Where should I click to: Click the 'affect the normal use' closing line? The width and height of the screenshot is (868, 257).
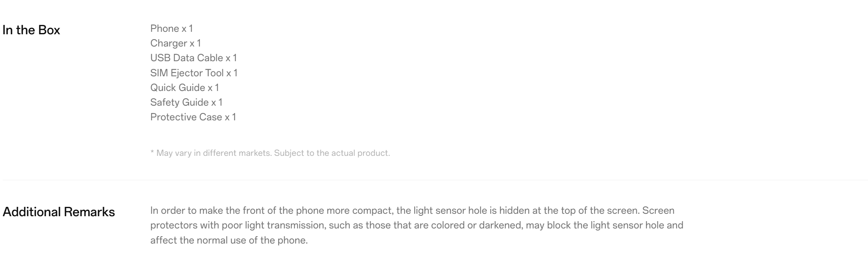click(229, 240)
